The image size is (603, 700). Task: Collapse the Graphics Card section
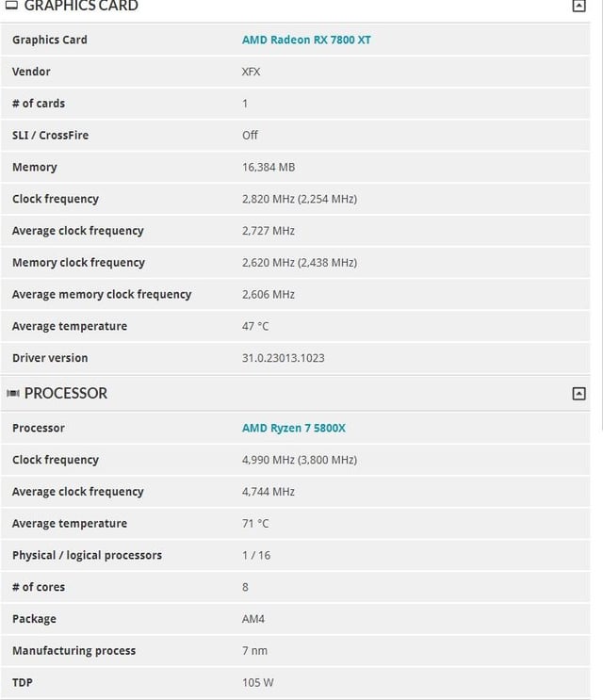(x=579, y=6)
